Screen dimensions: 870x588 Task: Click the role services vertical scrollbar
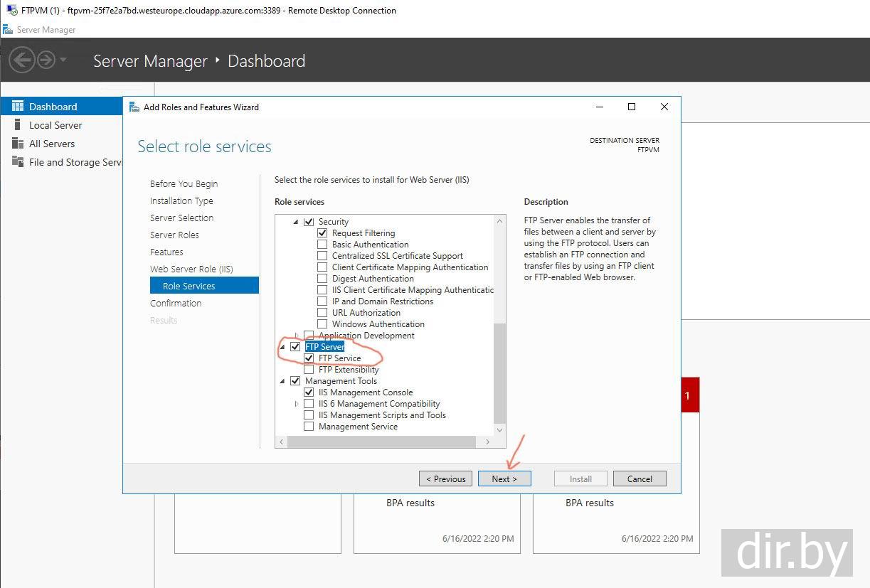(x=499, y=370)
